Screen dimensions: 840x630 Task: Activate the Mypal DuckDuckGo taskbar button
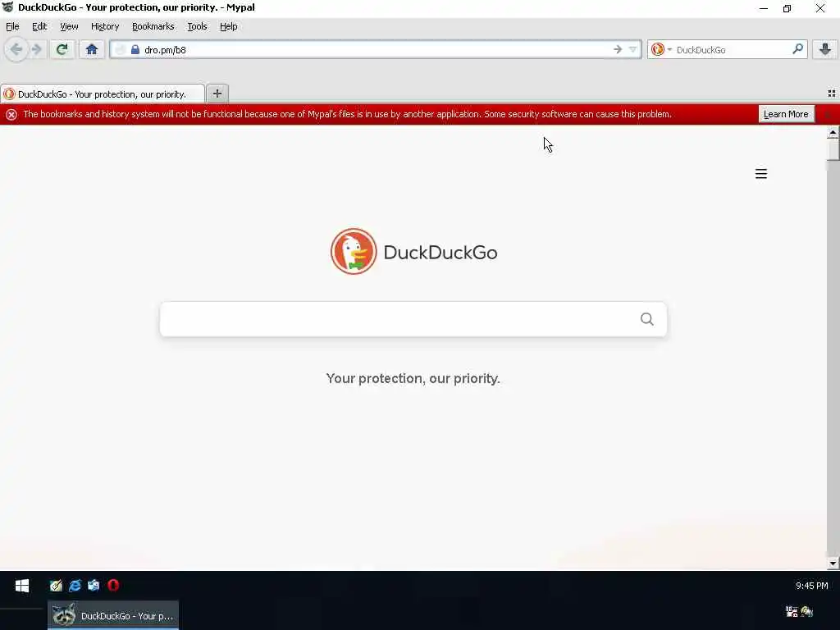pyautogui.click(x=113, y=615)
